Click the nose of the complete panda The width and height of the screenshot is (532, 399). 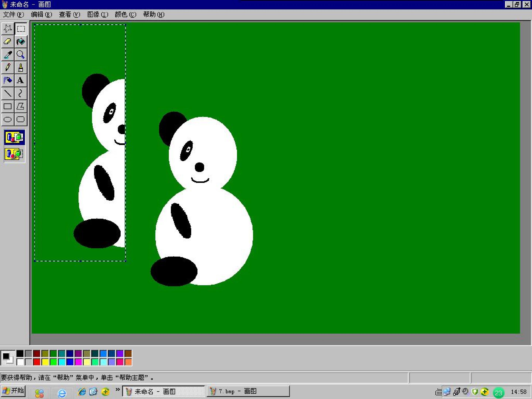coord(199,167)
